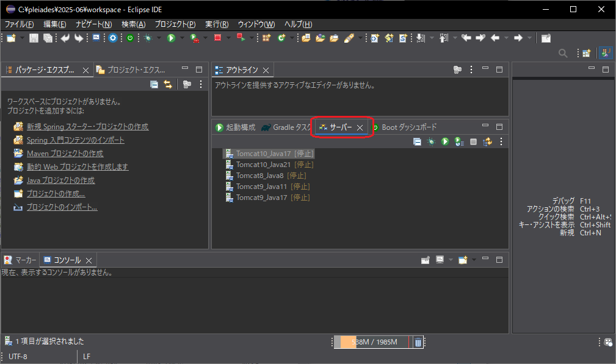The width and height of the screenshot is (616, 364).
Task: Open the dropdown arrow next to Run button
Action: point(183,38)
